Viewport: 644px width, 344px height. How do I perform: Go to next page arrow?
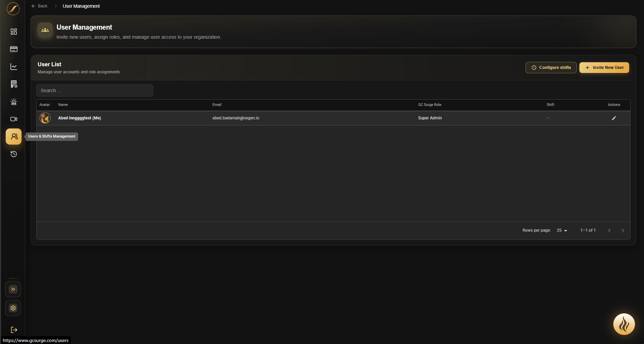623,230
